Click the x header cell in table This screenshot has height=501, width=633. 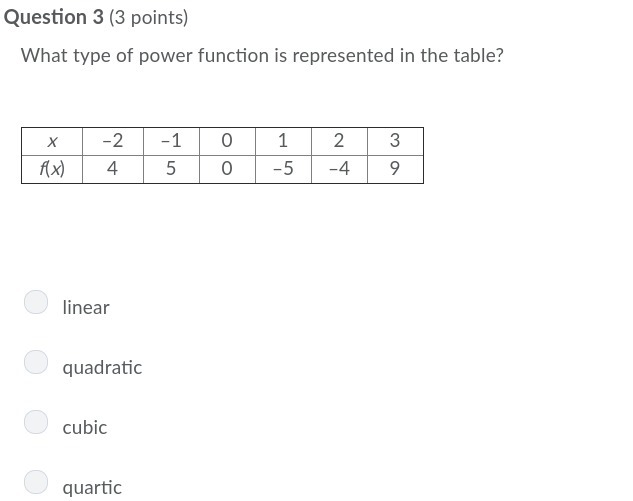52,142
